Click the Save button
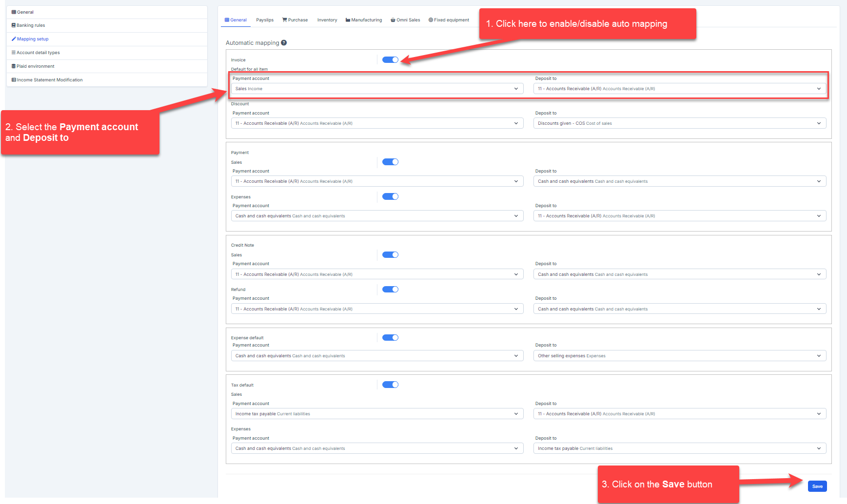 click(817, 486)
